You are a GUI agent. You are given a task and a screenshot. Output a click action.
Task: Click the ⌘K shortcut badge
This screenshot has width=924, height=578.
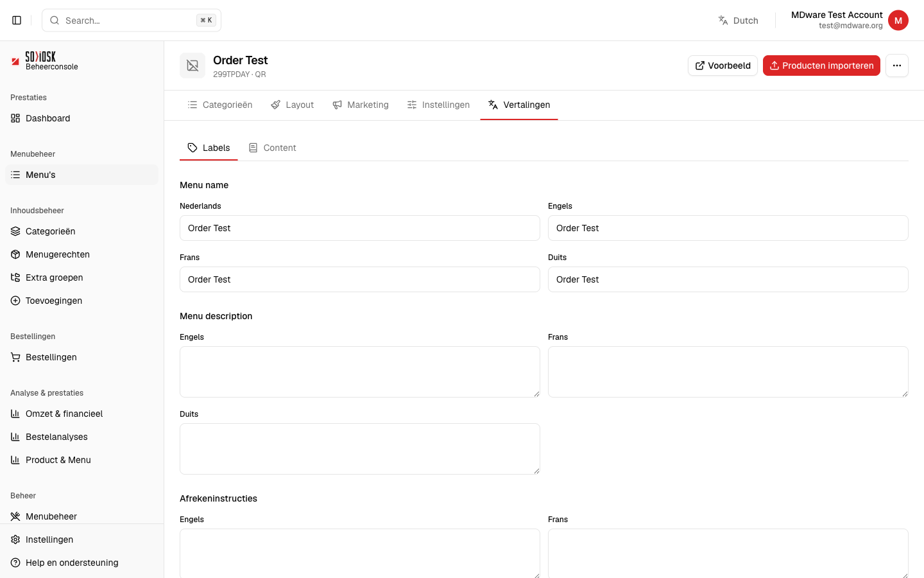206,21
